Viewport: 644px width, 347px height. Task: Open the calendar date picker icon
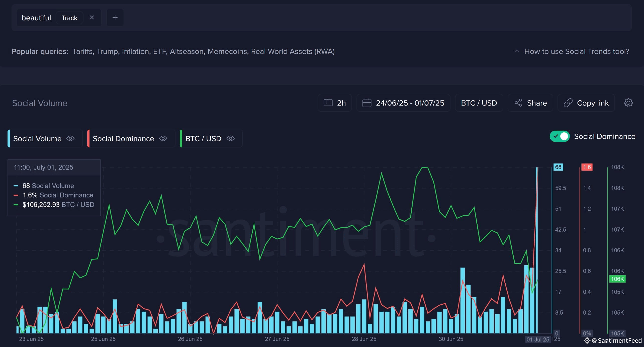367,103
